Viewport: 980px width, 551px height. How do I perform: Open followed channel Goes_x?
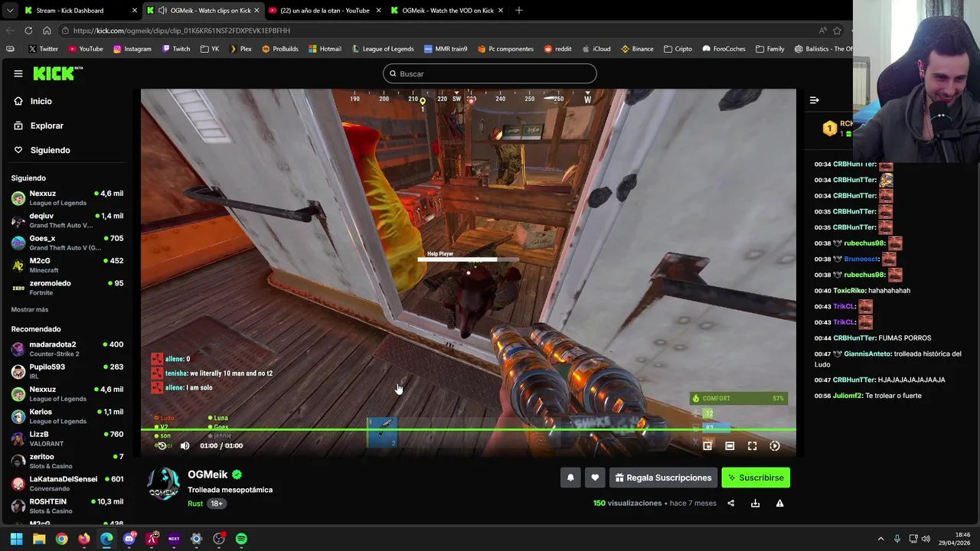click(67, 243)
